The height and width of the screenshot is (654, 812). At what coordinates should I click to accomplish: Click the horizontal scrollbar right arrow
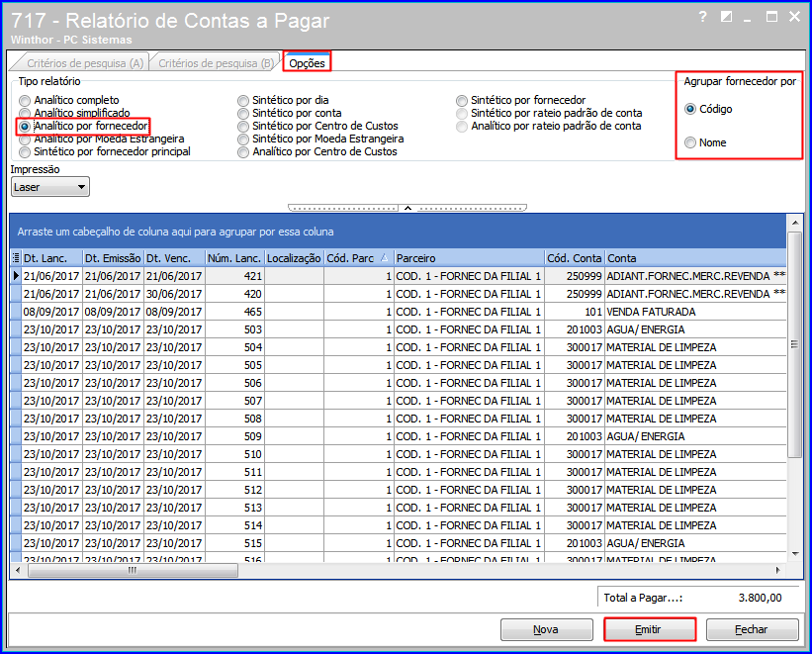click(777, 571)
